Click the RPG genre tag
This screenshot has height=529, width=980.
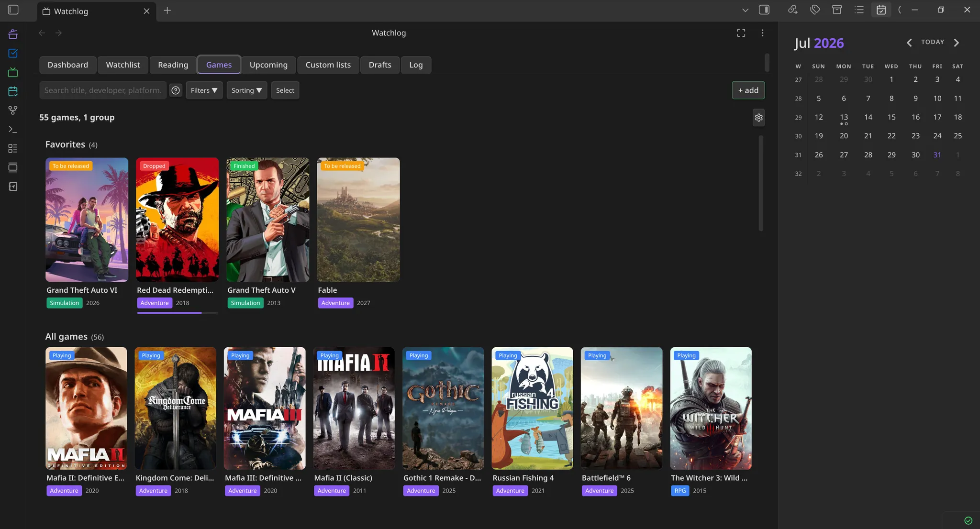point(680,491)
